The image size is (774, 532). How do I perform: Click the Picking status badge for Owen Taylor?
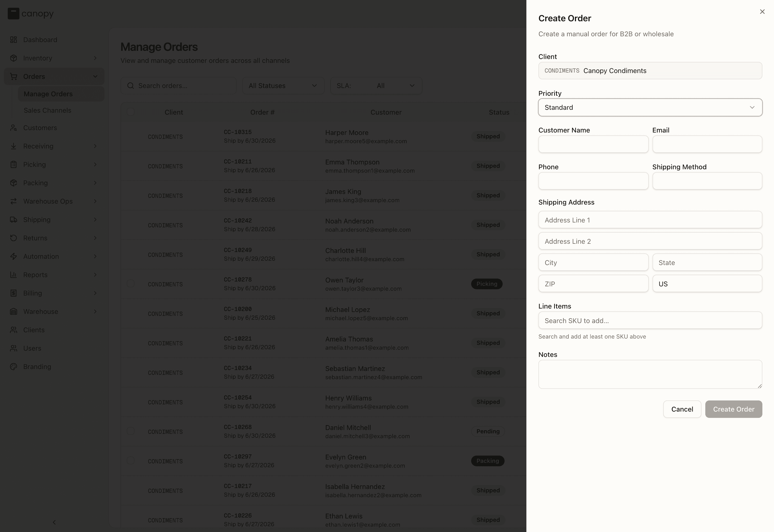point(487,284)
